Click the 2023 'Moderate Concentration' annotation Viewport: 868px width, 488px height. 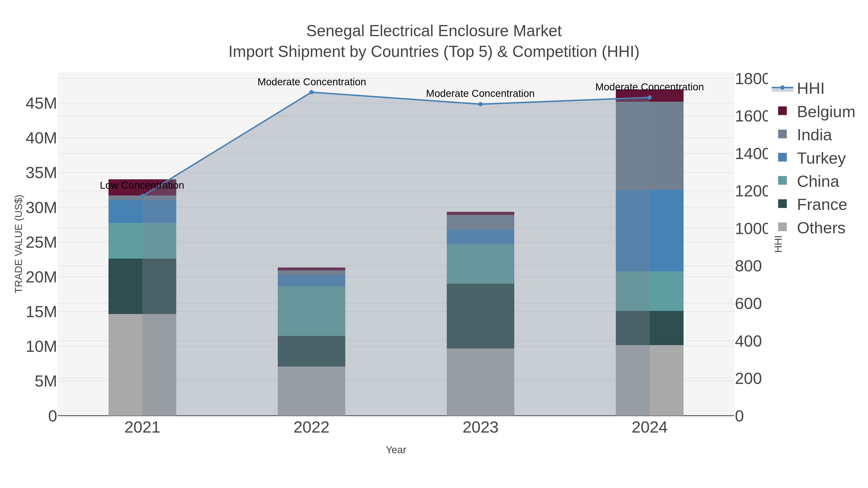pos(480,93)
